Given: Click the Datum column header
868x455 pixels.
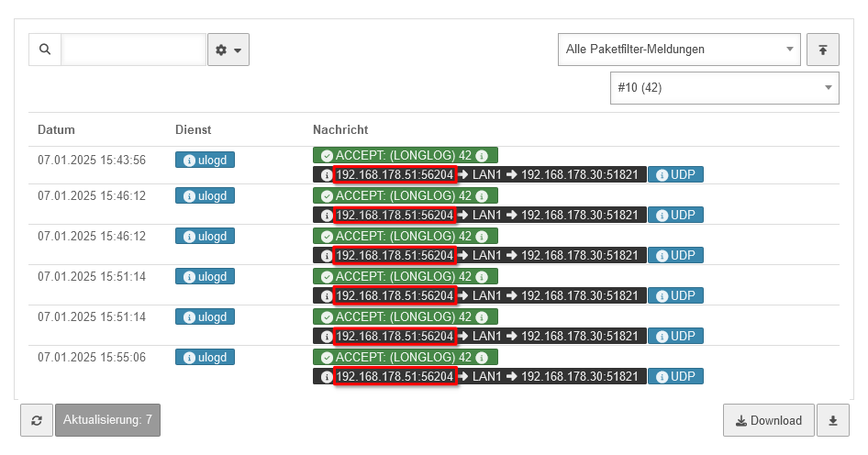Looking at the screenshot, I should [x=56, y=130].
